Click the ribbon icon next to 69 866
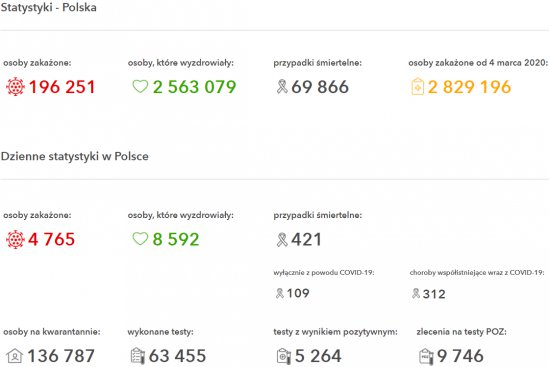This screenshot has height=367, width=550. (282, 87)
